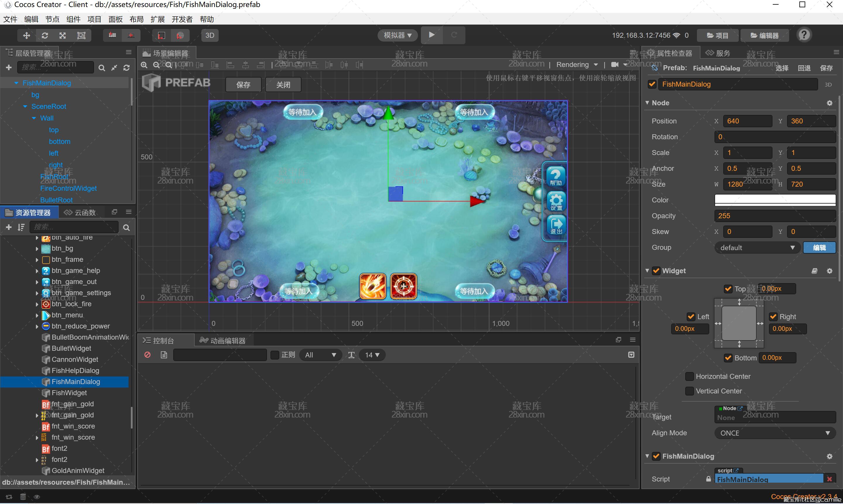The width and height of the screenshot is (843, 504).
Task: Click the 关闭 button beside PREFAB
Action: [283, 85]
